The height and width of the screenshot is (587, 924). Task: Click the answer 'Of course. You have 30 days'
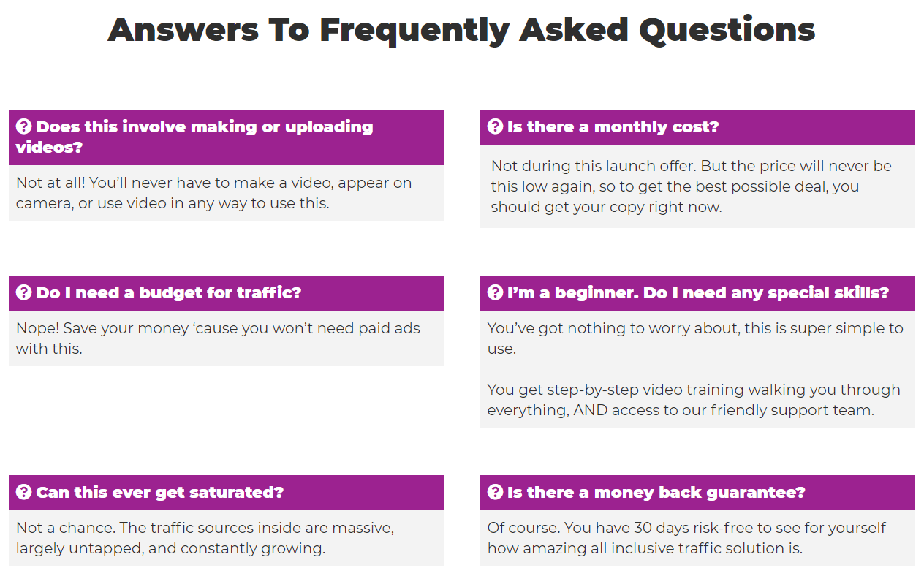click(x=687, y=538)
